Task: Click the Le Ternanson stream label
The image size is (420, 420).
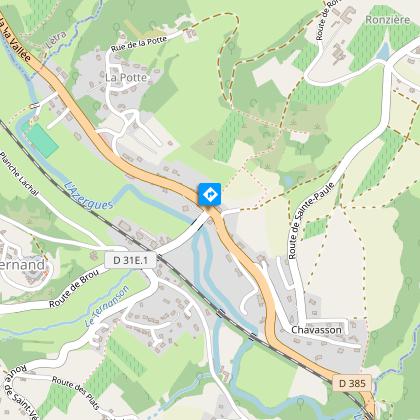Action: click(x=107, y=306)
